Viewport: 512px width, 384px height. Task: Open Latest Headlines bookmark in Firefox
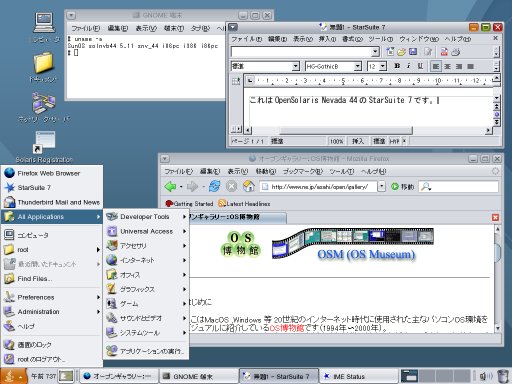coord(244,203)
